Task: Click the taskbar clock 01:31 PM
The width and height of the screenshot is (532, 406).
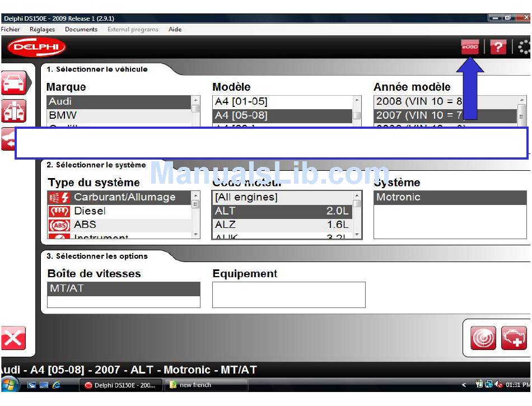Action: (x=518, y=385)
